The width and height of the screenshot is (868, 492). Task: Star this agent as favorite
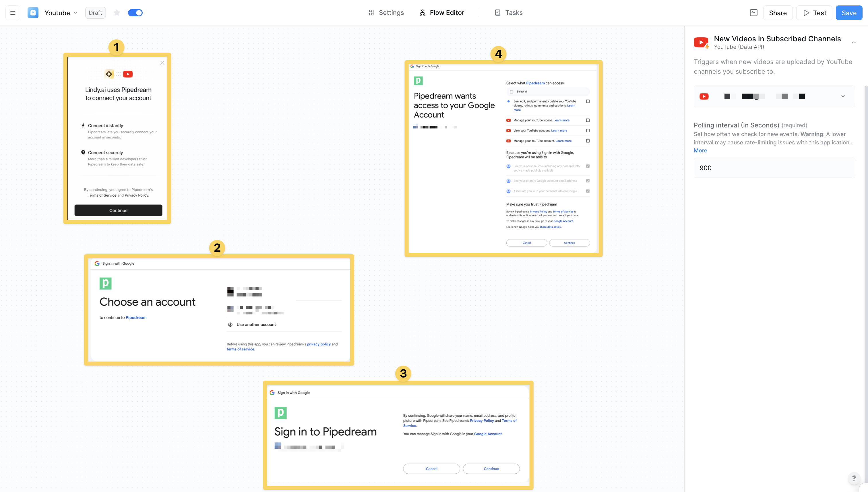117,13
